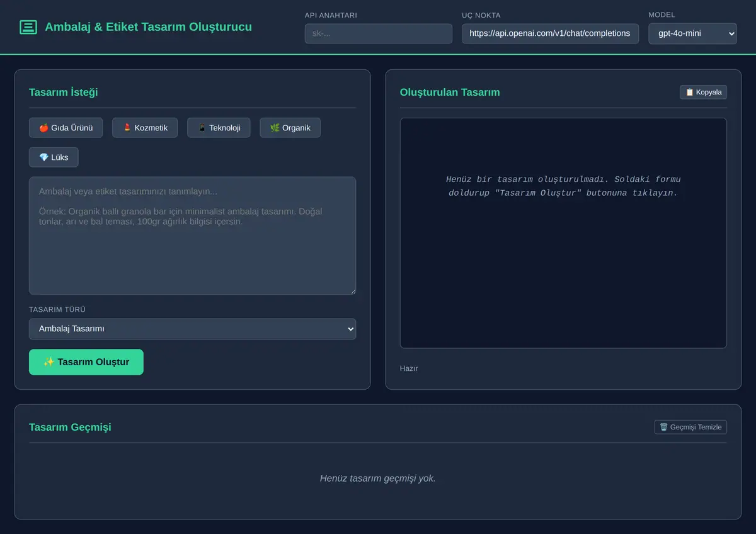Select the Gıda Ürünü preset chip
This screenshot has width=756, height=534.
pos(66,128)
